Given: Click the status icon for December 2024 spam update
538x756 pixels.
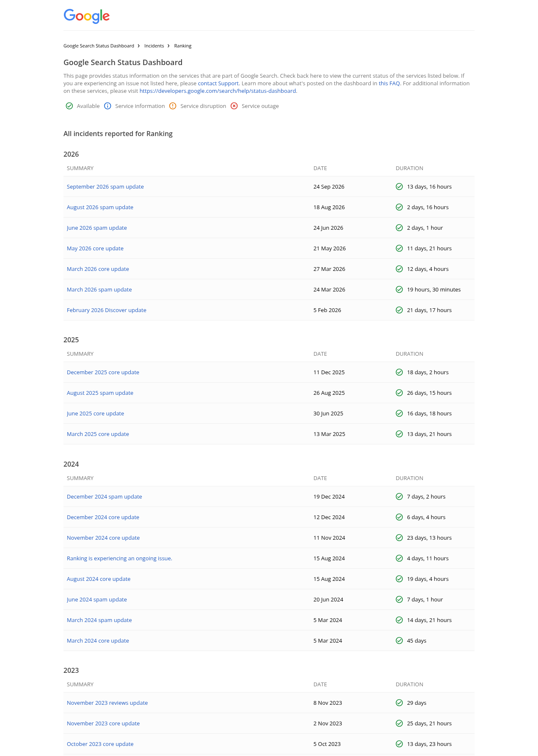Looking at the screenshot, I should (x=399, y=496).
